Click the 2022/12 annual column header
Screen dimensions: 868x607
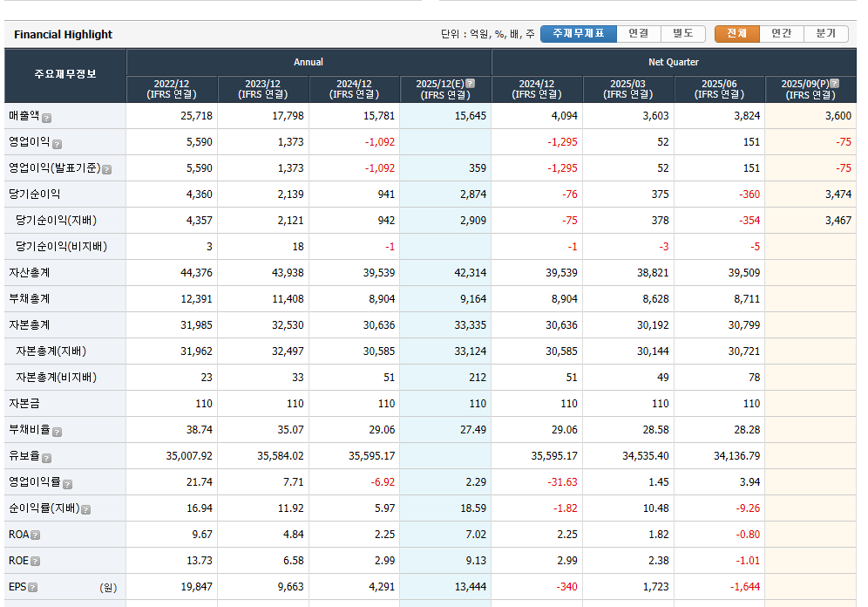click(172, 89)
